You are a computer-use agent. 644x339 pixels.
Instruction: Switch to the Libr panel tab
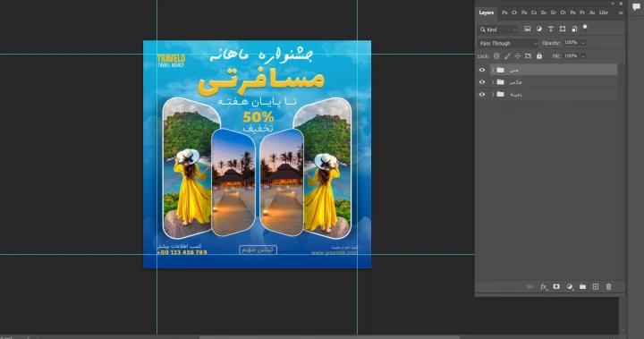pyautogui.click(x=604, y=13)
